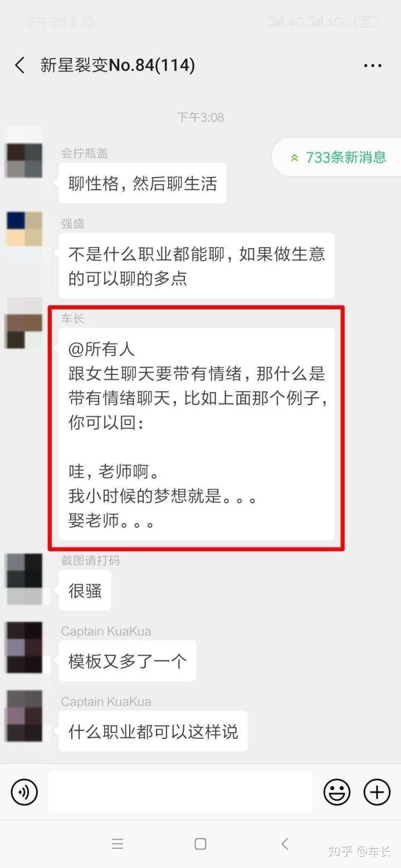Open group title 新星裂变No.84(114)
The height and width of the screenshot is (868, 401).
click(118, 65)
